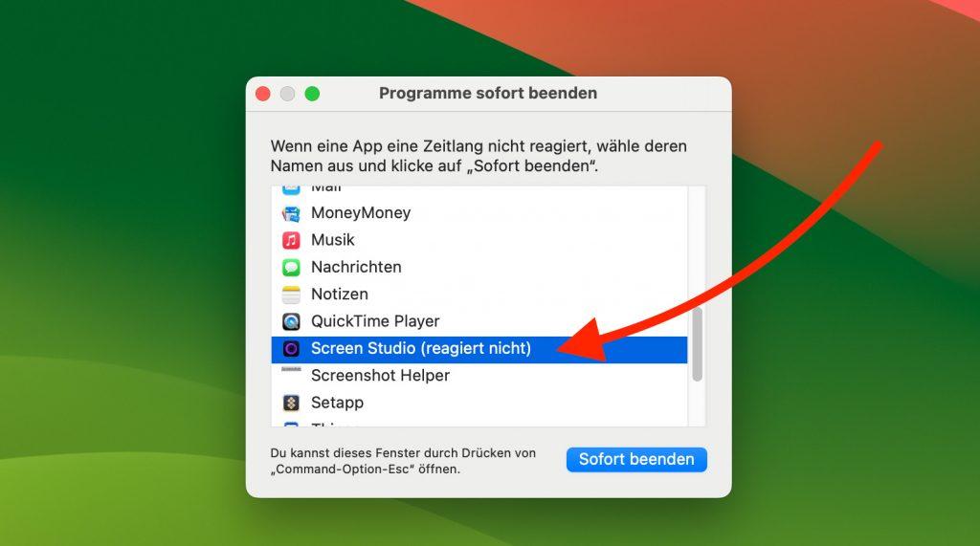Click the Musik app icon
Viewport: 980px width, 546px height.
[291, 240]
